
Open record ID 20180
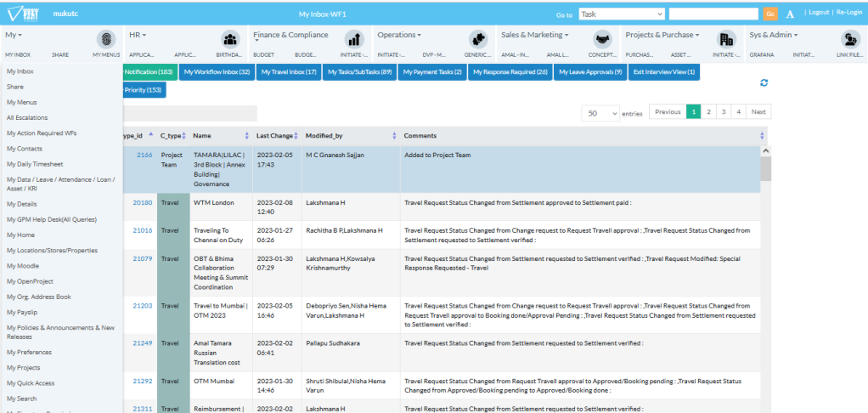[143, 202]
